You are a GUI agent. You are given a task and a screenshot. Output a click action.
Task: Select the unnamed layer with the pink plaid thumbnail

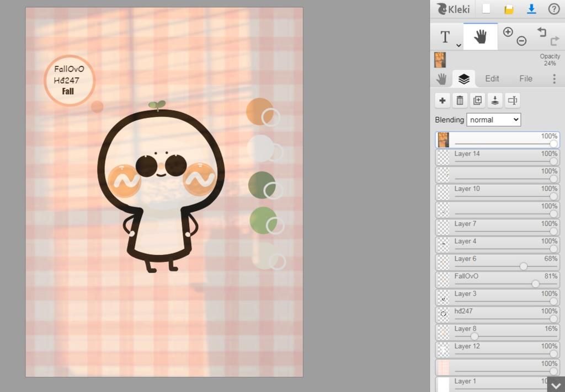(x=497, y=368)
